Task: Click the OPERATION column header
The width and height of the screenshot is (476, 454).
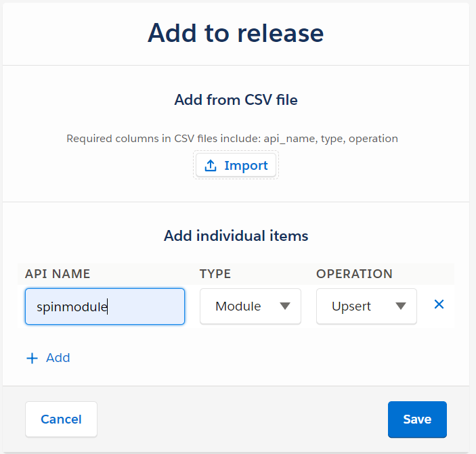Action: (x=354, y=274)
